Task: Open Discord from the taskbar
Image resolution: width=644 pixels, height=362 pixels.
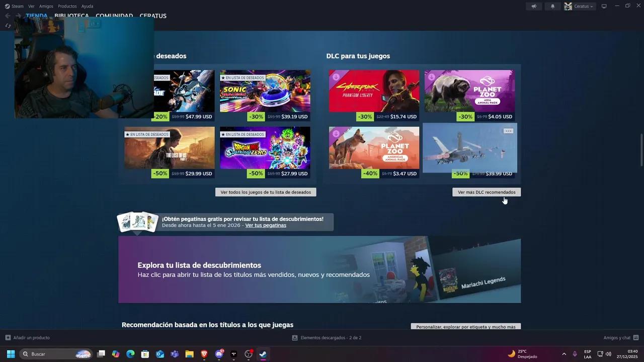Action: coord(219,354)
